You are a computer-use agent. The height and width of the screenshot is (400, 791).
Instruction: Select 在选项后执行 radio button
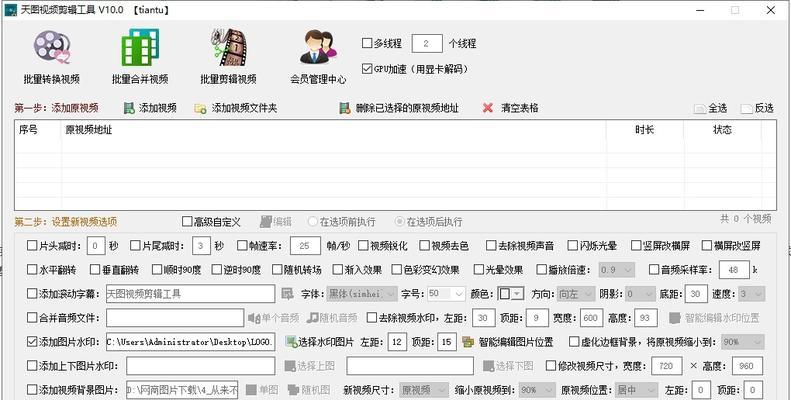point(400,221)
